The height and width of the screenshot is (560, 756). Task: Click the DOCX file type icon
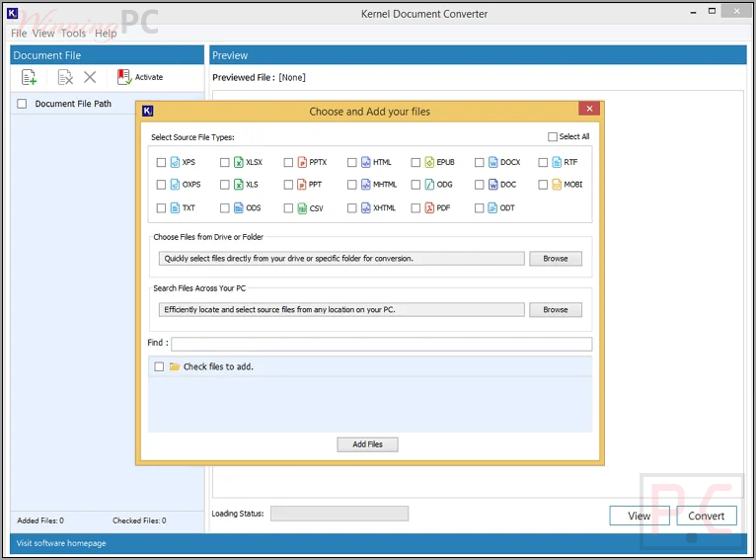[x=493, y=162]
